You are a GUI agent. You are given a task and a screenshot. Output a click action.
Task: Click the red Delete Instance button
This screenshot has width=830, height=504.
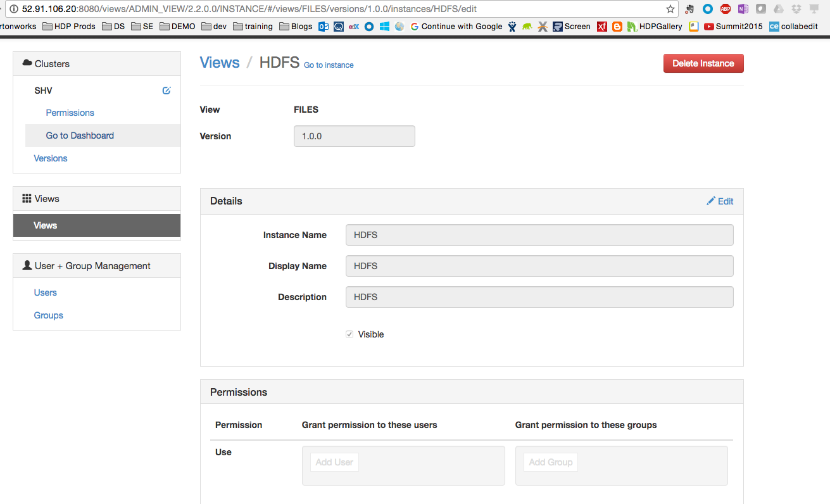click(x=703, y=63)
